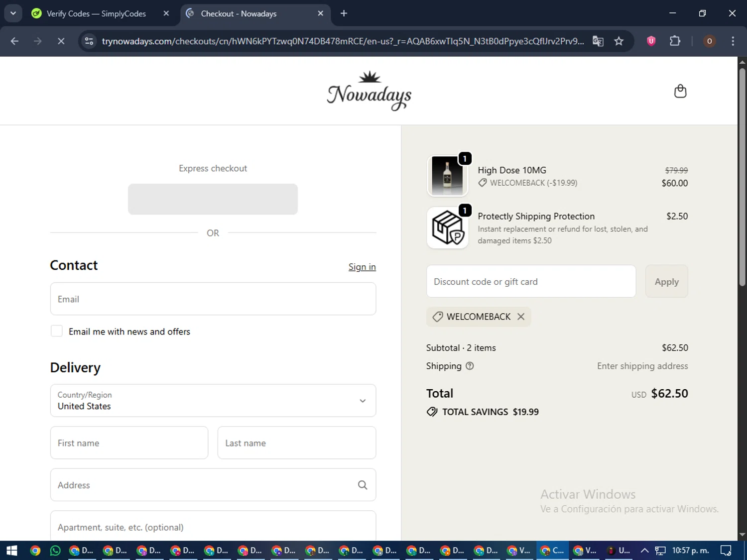
Task: Open the browser profile avatar
Action: tap(710, 41)
